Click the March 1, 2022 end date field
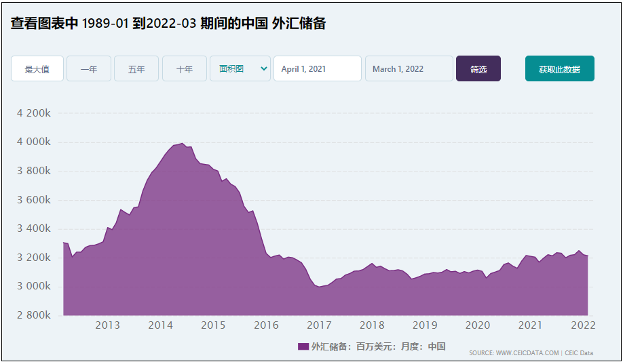 (409, 68)
